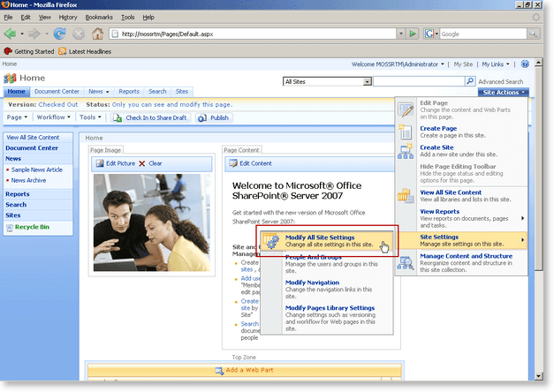This screenshot has height=392, width=554.
Task: Click the magnifier in the Google search box
Action: (x=533, y=34)
